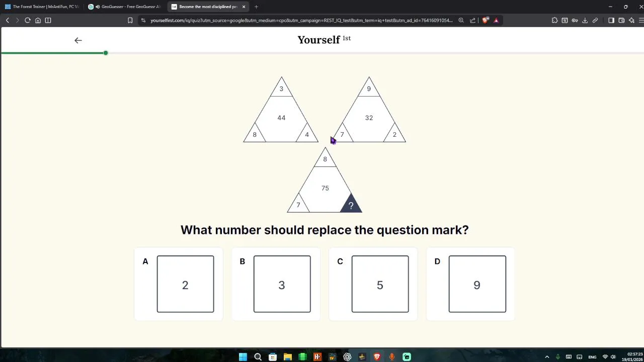Reload the current page
644x362 pixels.
[x=28, y=20]
